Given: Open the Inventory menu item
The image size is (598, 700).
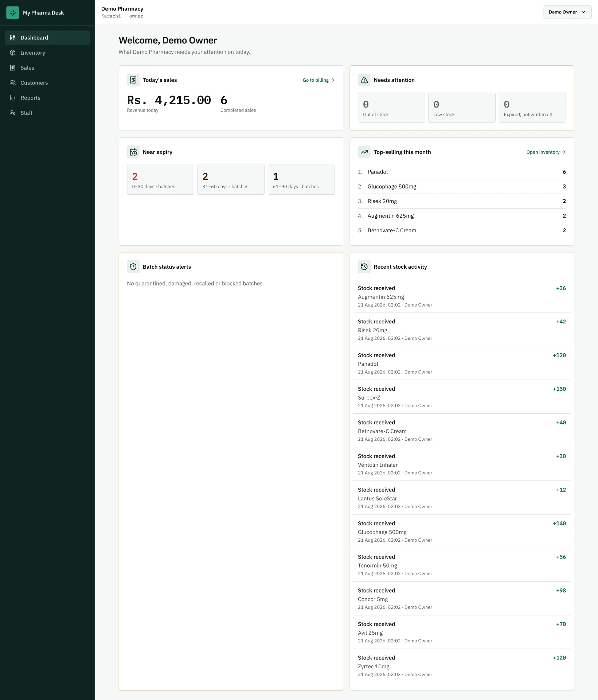Looking at the screenshot, I should click(x=47, y=52).
